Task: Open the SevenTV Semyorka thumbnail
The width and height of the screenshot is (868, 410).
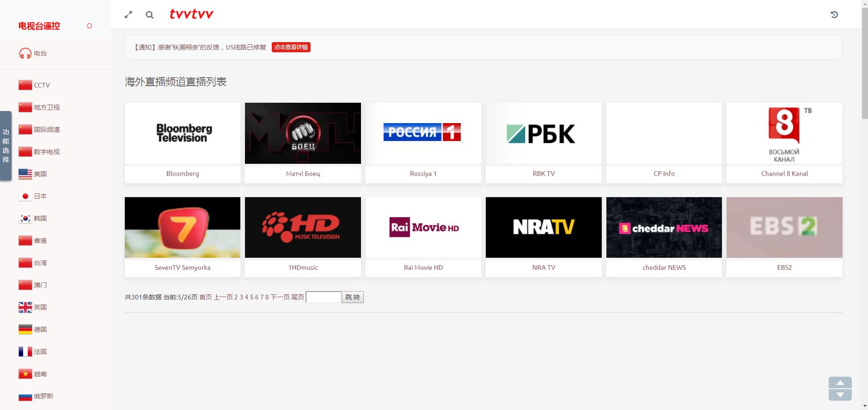Action: pos(183,227)
